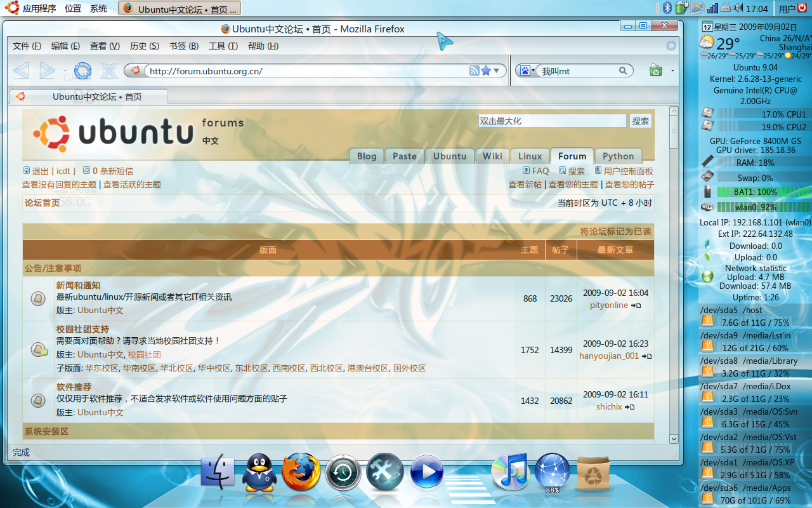Stop loading with the X toolbar icon
Image resolution: width=812 pixels, height=508 pixels.
click(x=109, y=70)
